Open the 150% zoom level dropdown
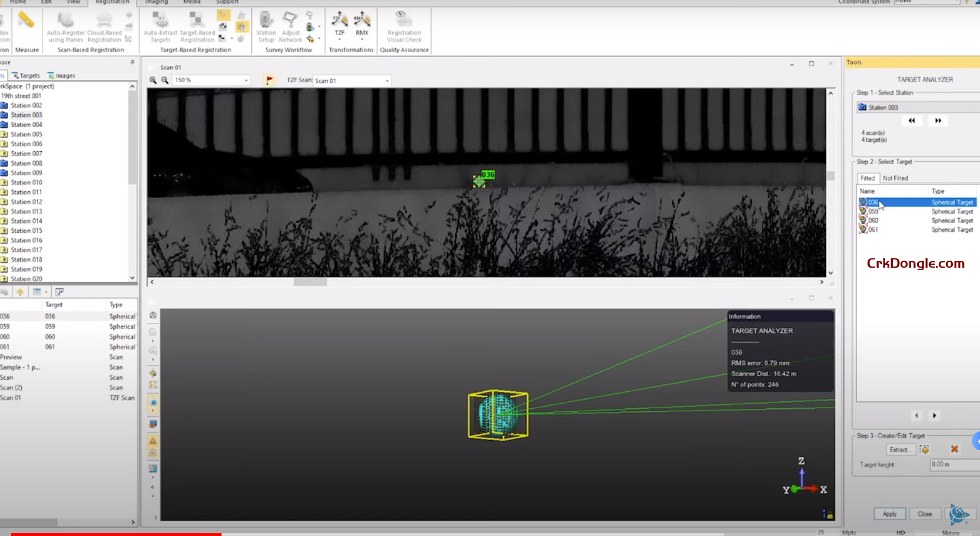The image size is (980, 536). (245, 80)
